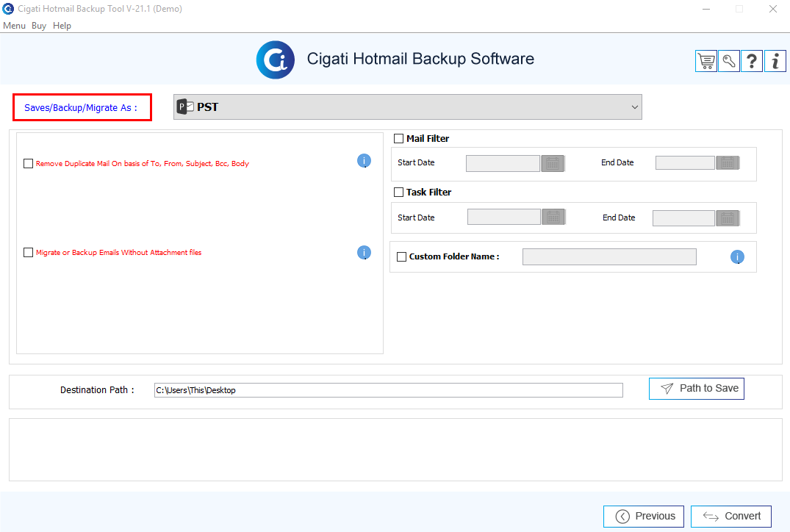Click Task Filter End Date field
The image size is (790, 532).
tap(683, 218)
